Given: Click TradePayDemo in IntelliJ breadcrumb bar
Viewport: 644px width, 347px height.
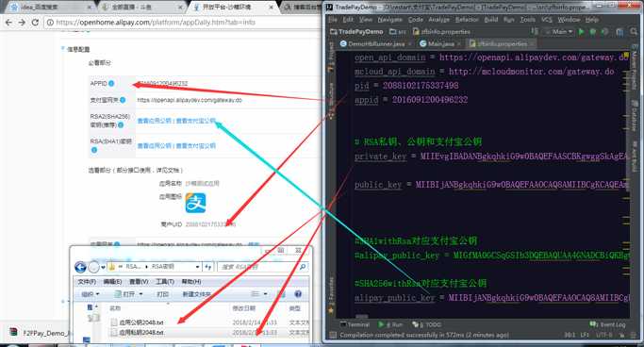Looking at the screenshot, I should pos(356,32).
